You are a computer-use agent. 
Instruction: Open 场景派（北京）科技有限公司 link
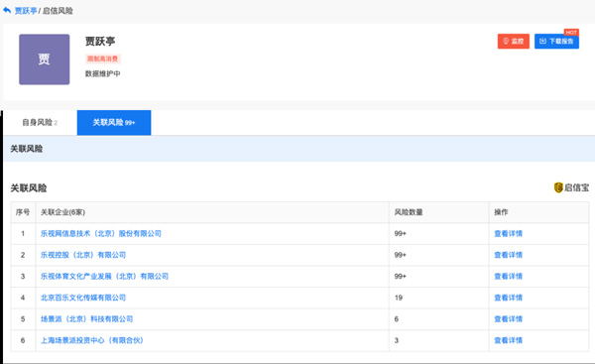tap(87, 318)
